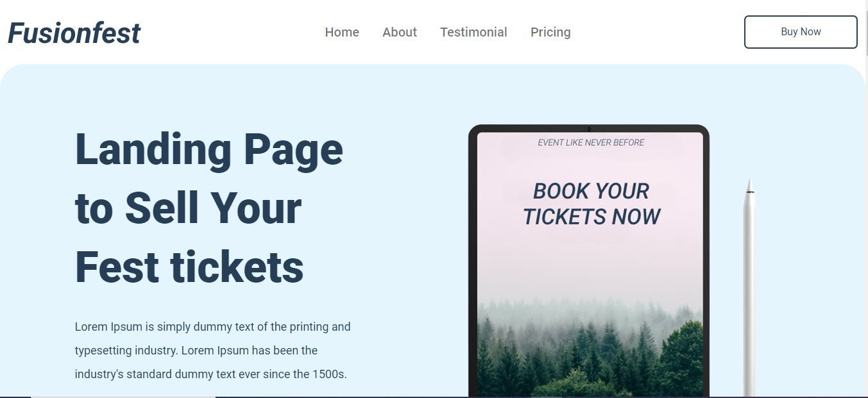This screenshot has height=398, width=868.
Task: Go to the Home nav link
Action: [x=342, y=32]
